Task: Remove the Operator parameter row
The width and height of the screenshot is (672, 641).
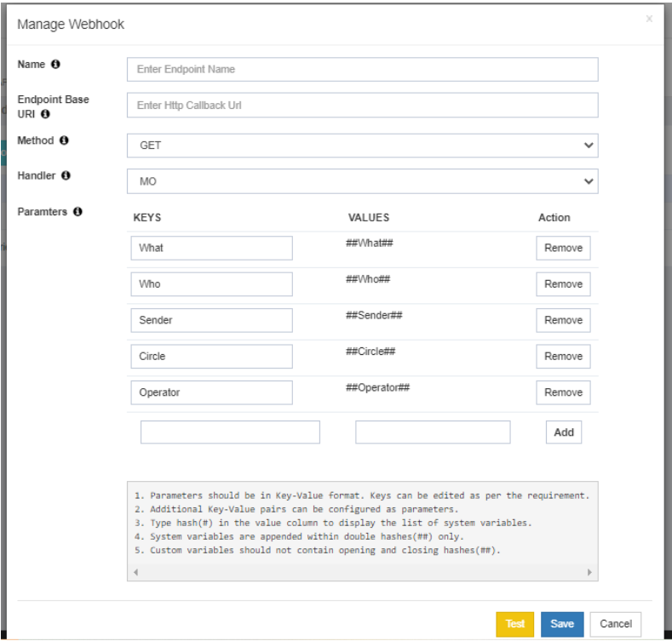Action: click(563, 392)
